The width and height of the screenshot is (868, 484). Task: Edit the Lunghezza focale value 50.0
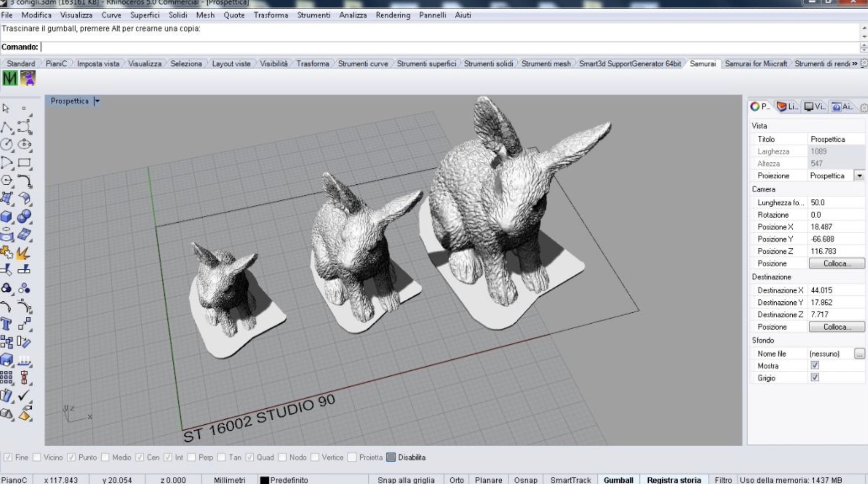(x=836, y=203)
